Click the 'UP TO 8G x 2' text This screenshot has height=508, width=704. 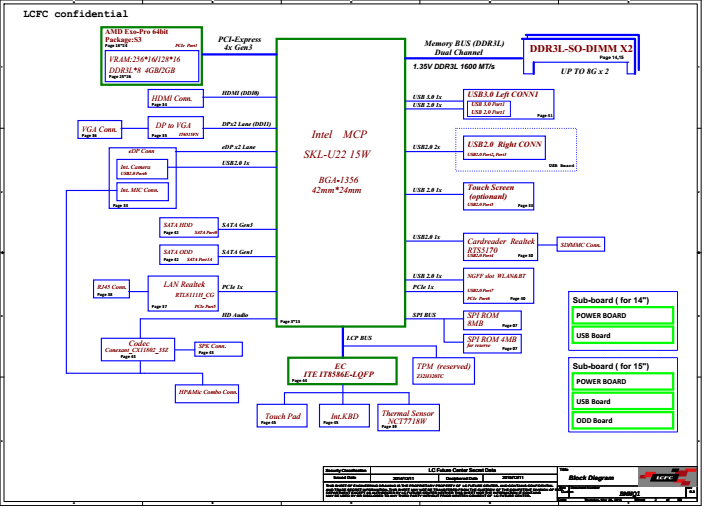[585, 71]
